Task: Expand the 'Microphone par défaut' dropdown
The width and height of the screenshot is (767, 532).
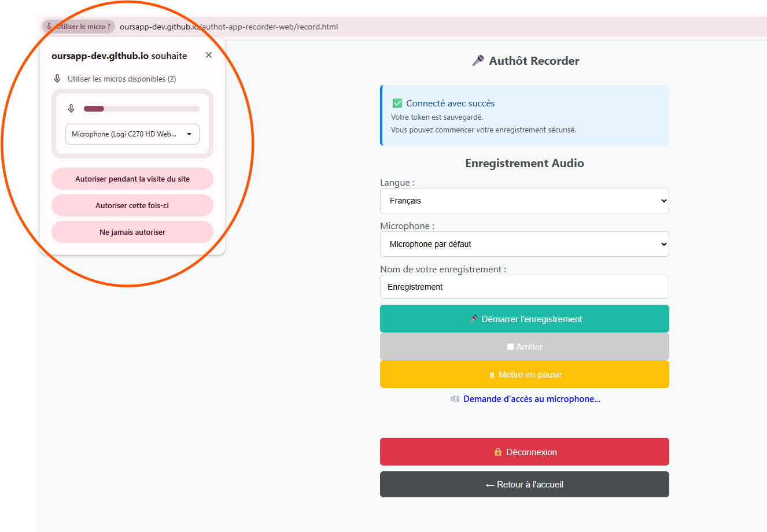Action: click(525, 244)
